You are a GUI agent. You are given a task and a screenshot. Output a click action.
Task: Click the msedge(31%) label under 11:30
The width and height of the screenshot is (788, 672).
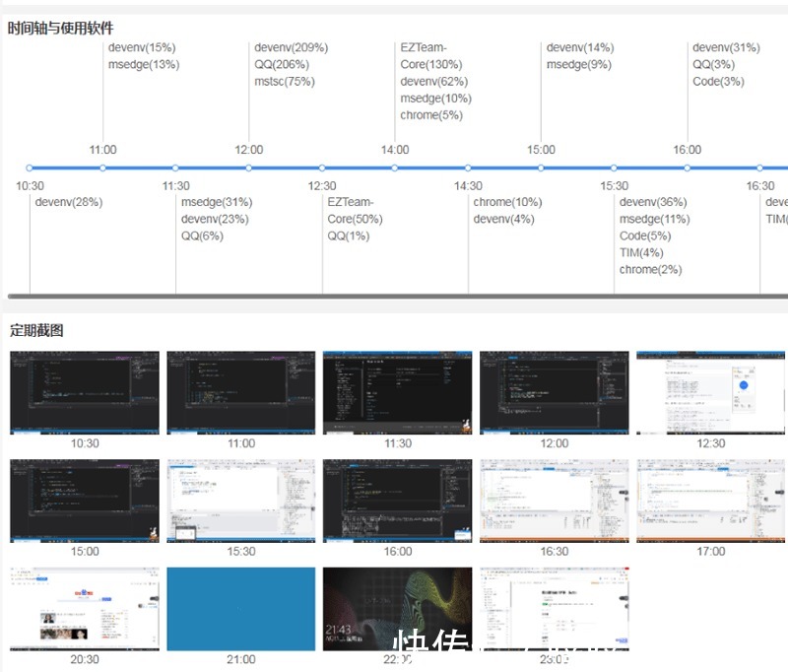coord(217,202)
